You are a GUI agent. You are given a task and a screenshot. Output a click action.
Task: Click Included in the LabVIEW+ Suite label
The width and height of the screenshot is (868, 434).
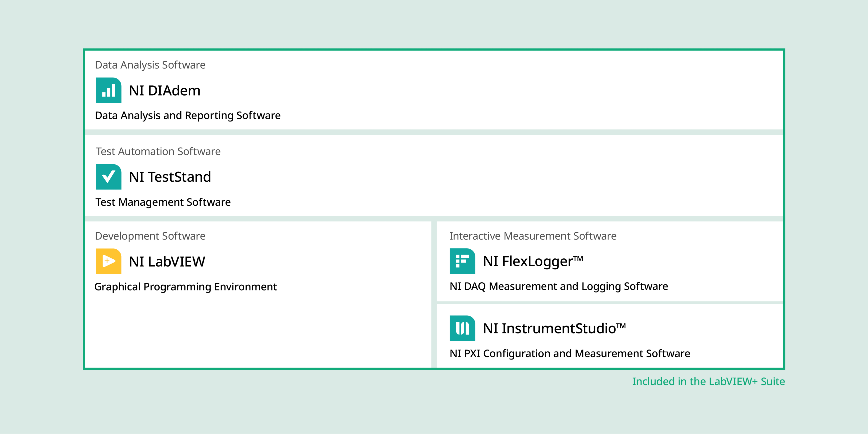pyautogui.click(x=708, y=382)
